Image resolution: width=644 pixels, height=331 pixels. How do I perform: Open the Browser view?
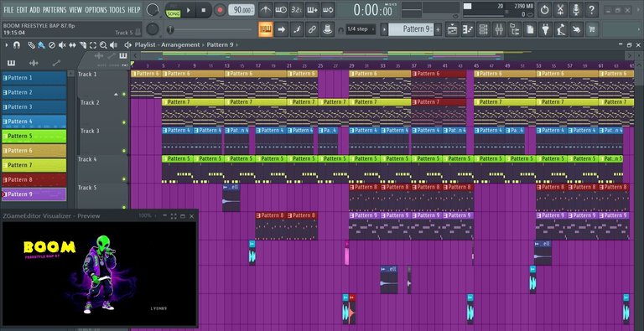(x=515, y=29)
